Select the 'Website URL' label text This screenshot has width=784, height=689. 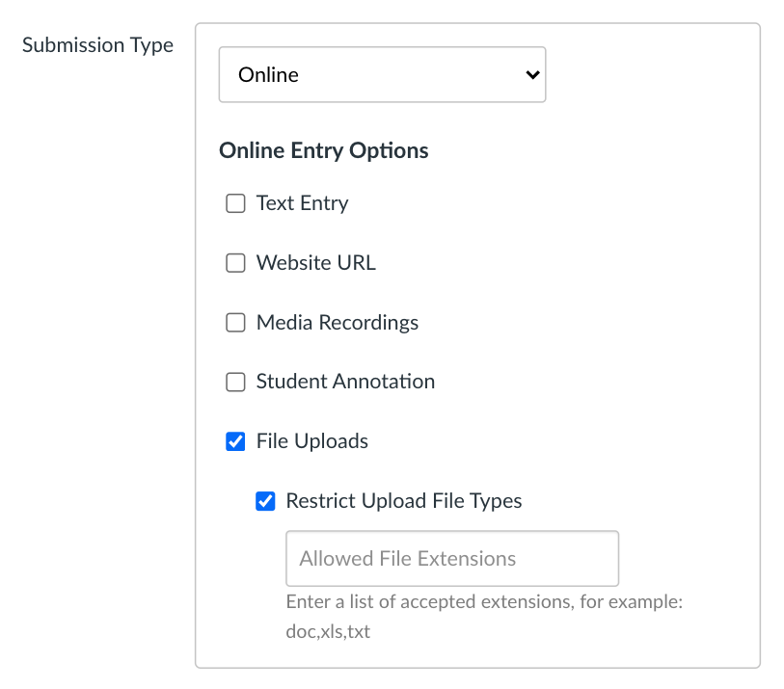coord(315,263)
